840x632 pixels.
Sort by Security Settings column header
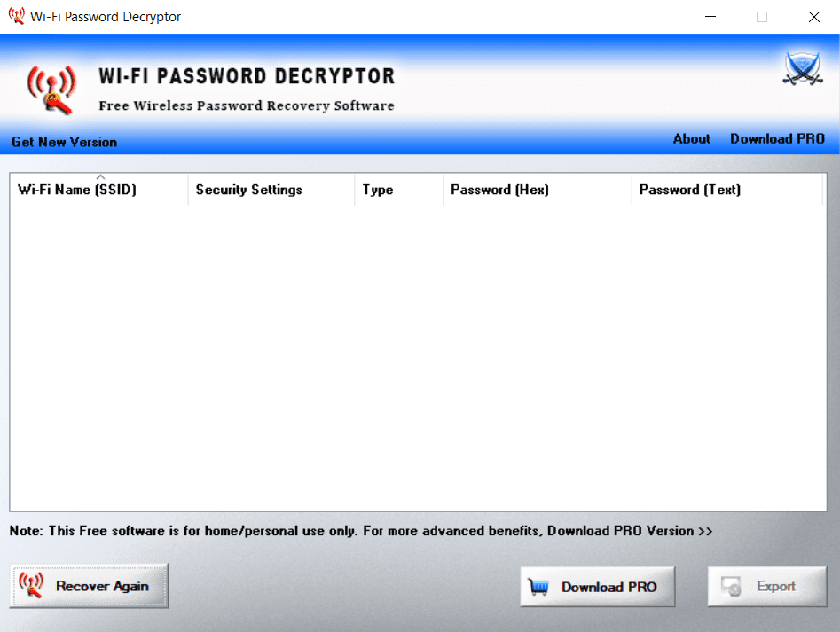pyautogui.click(x=248, y=190)
